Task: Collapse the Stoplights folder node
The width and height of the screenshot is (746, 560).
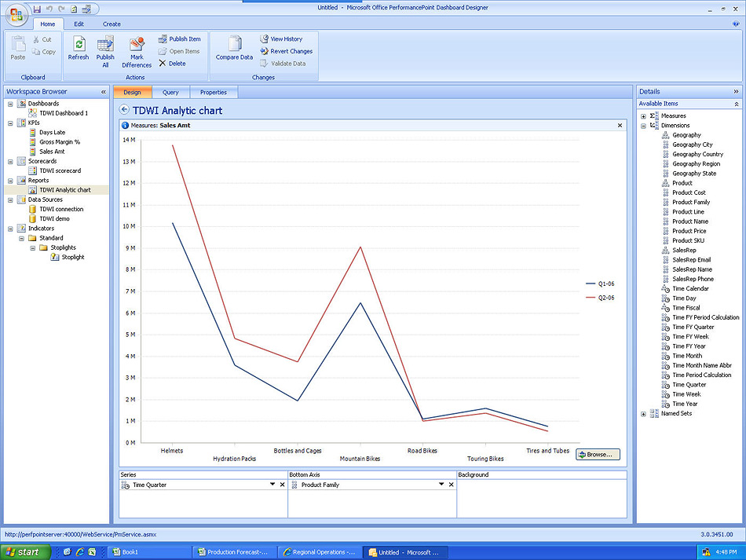Action: pos(33,248)
